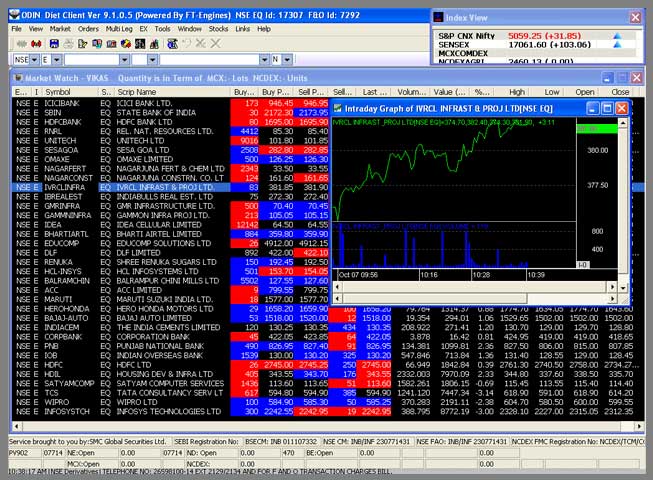Click Market Watch horizontal scrollbar right arrow

(639, 426)
